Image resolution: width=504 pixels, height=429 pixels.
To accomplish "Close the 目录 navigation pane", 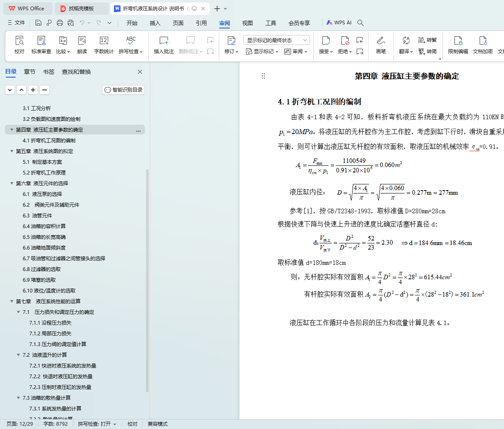I will (140, 72).
